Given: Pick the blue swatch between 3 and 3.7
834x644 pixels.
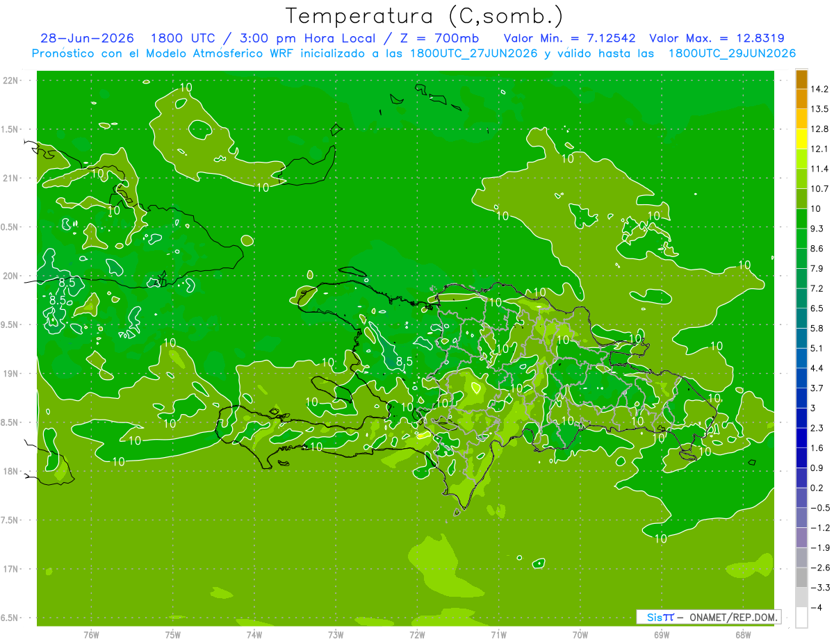Looking at the screenshot, I should [x=801, y=398].
